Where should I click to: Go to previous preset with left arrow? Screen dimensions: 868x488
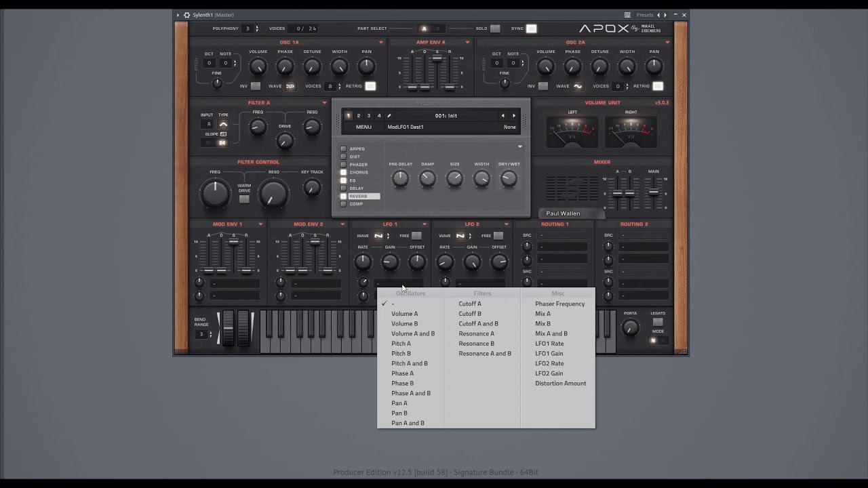point(502,116)
